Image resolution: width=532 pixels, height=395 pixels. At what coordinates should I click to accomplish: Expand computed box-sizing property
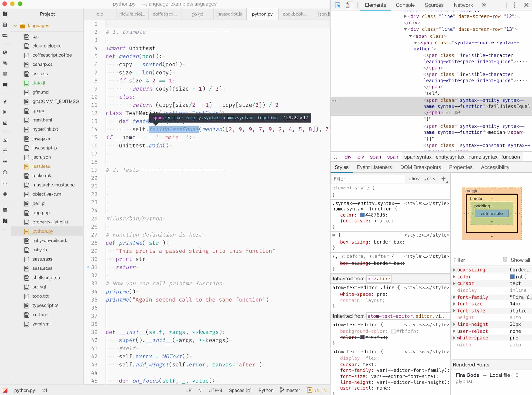point(454,270)
